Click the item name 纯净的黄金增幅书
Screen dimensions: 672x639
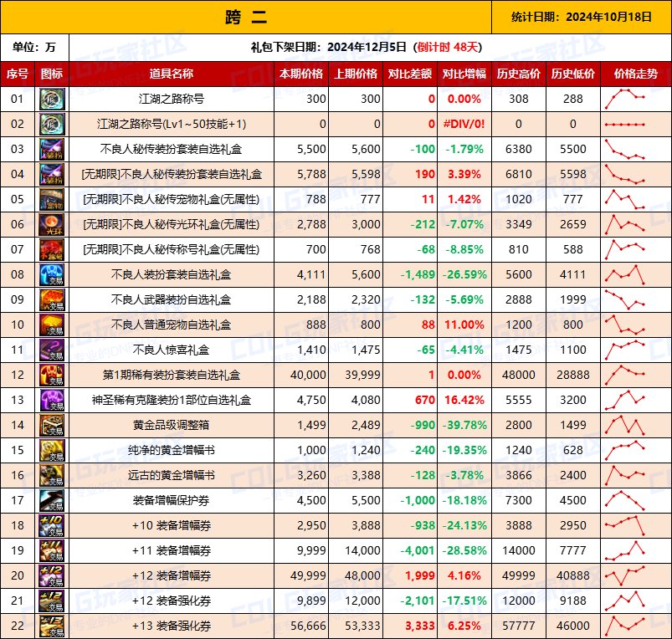click(171, 450)
